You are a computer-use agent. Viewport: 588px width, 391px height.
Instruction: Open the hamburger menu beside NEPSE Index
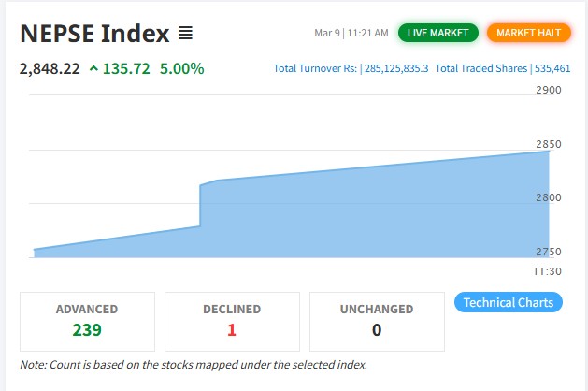(x=185, y=34)
